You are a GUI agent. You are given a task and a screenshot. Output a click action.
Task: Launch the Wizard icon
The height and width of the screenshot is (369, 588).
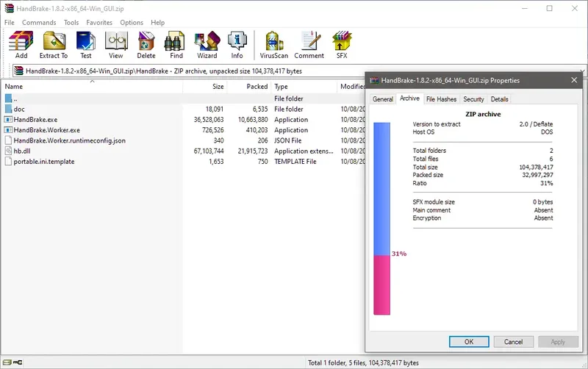[x=207, y=41]
